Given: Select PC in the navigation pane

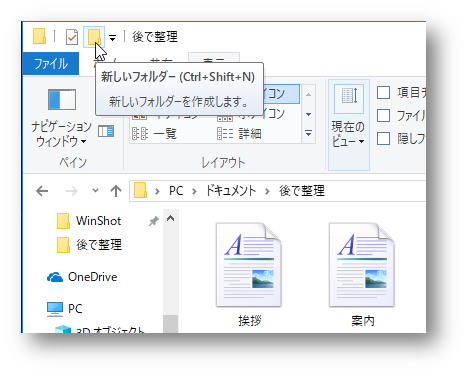Looking at the screenshot, I should tap(75, 309).
